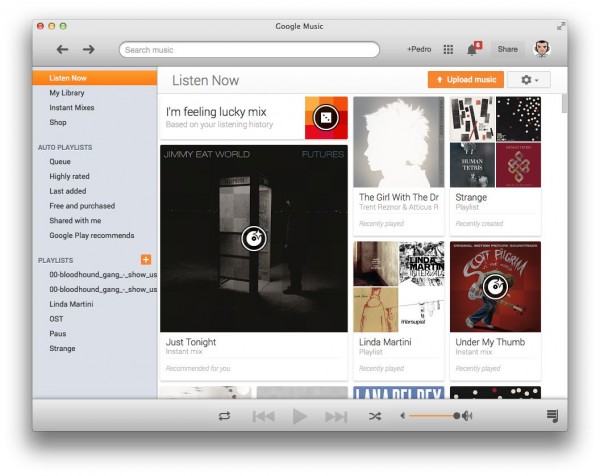Click the low volume speaker icon
Viewport: 600px width, 476px height.
pos(403,416)
